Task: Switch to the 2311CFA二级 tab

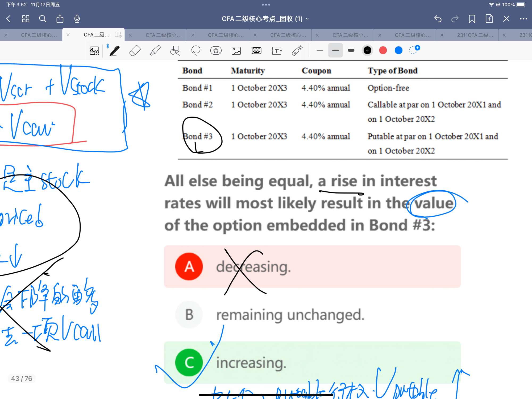Action: [475, 35]
